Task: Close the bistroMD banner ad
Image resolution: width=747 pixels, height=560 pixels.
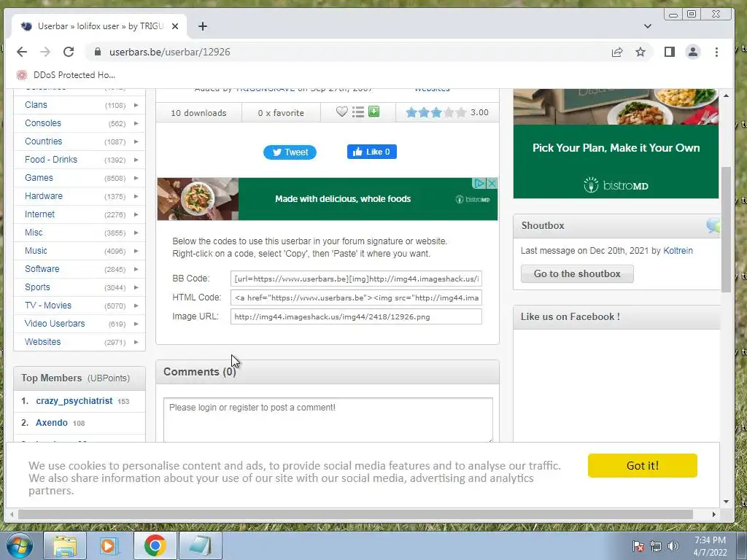Action: click(x=492, y=183)
